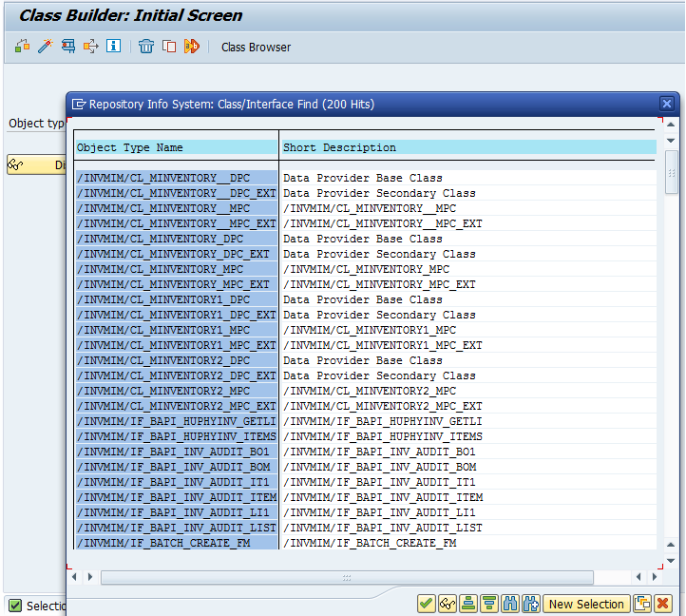This screenshot has height=616, width=686.
Task: Click the Rename icon with orange arrow
Action: pyautogui.click(x=191, y=47)
